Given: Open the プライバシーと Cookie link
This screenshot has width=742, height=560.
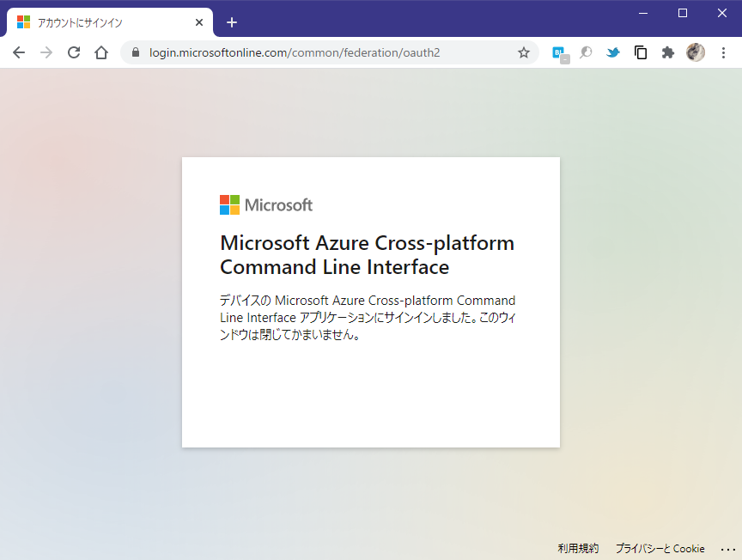Looking at the screenshot, I should 660,548.
